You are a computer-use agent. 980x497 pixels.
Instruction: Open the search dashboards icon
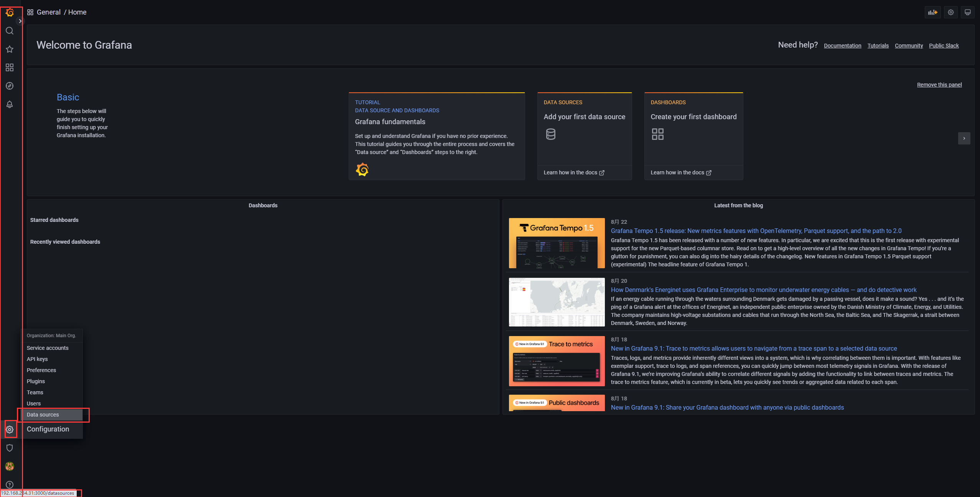(10, 31)
